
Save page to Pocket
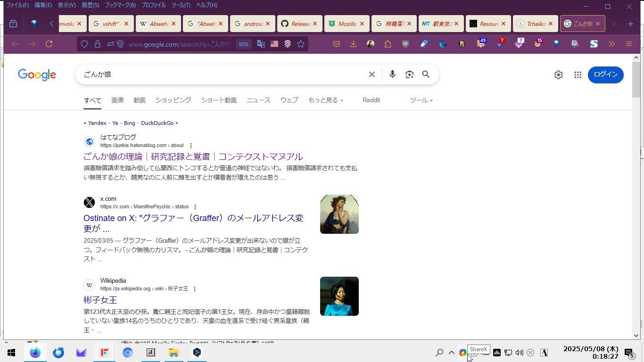coord(337,44)
